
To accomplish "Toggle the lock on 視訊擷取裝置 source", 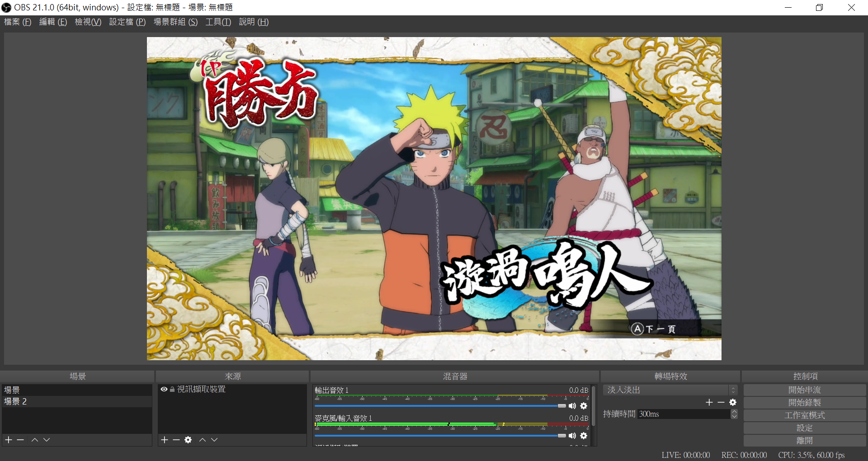I will pyautogui.click(x=172, y=389).
